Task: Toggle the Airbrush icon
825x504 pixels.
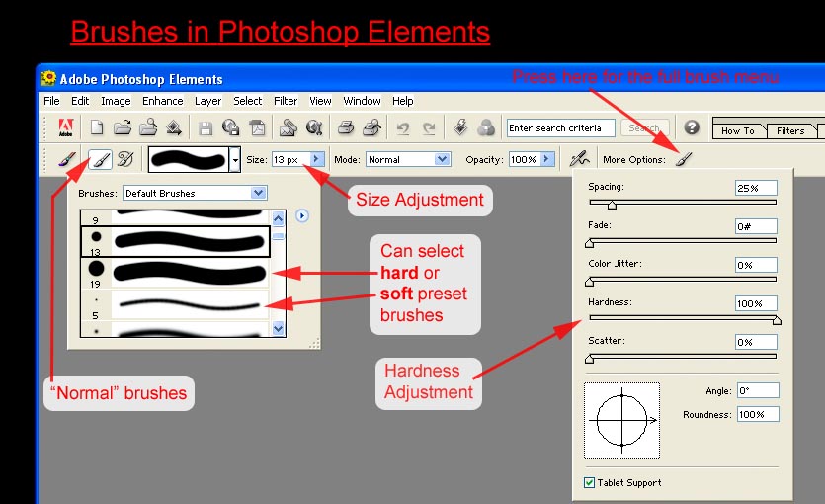Action: (580, 159)
